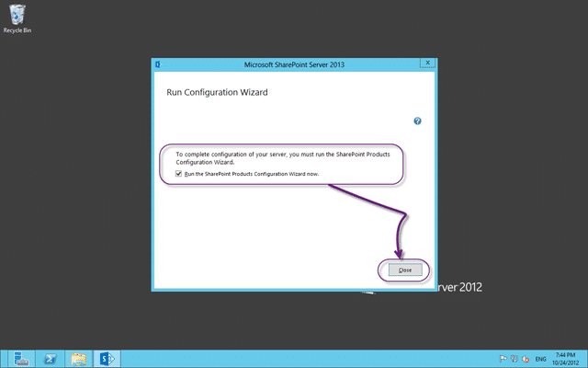Open the Recycle Bin desktop icon
Screen dimensions: 588x368
click(x=17, y=18)
